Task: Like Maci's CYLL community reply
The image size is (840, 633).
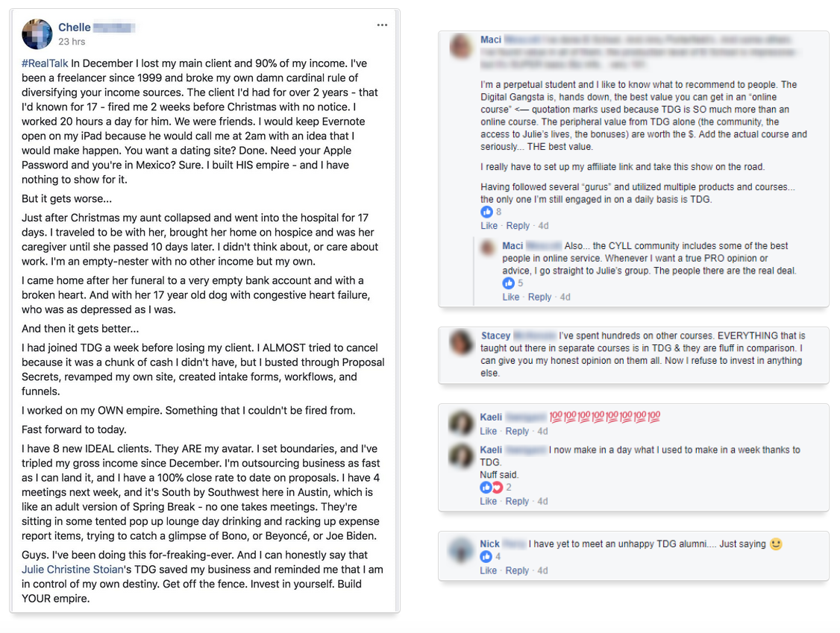Action: (x=510, y=297)
